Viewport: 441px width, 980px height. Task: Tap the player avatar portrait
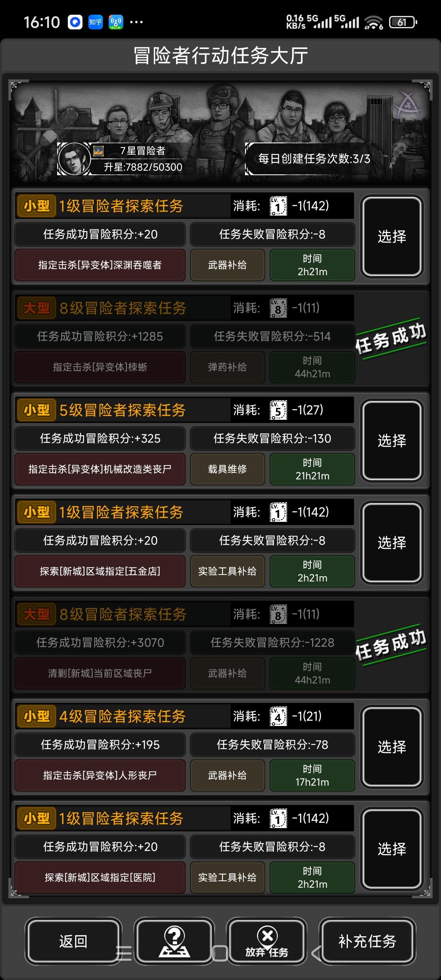click(x=74, y=159)
